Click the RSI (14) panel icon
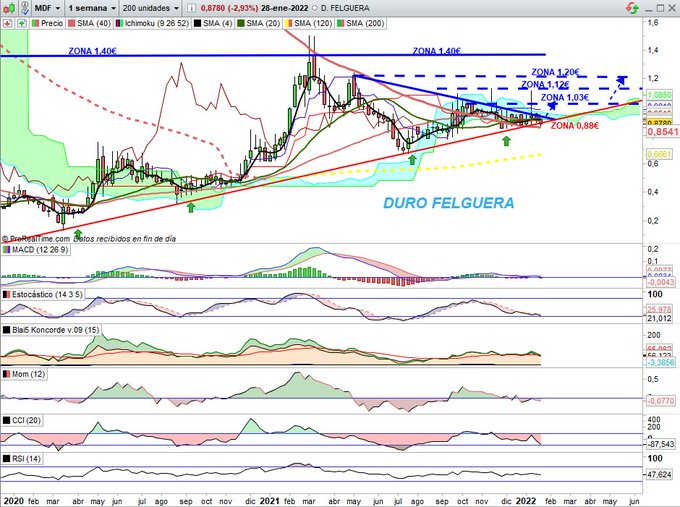Viewport: 680px width, 507px height. [6, 458]
